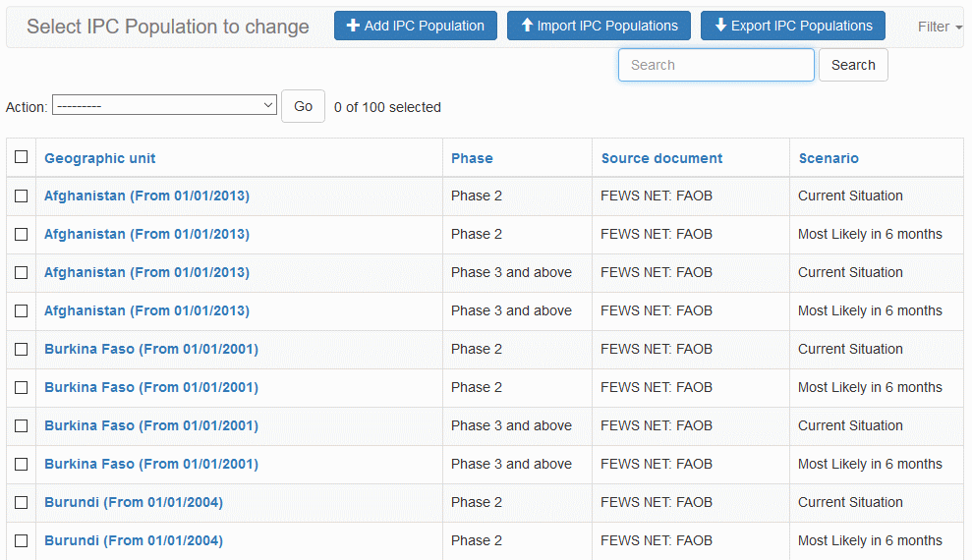
Task: Click Export IPC Populations button
Action: [x=792, y=27]
